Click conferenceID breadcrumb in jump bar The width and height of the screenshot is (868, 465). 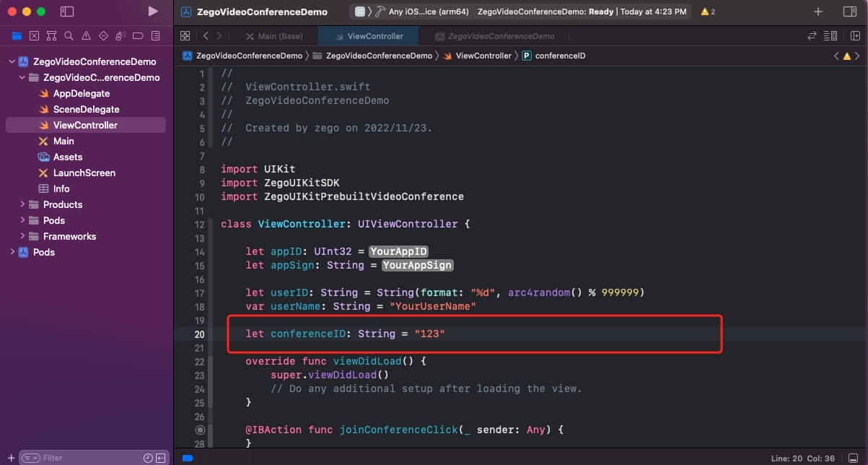553,56
